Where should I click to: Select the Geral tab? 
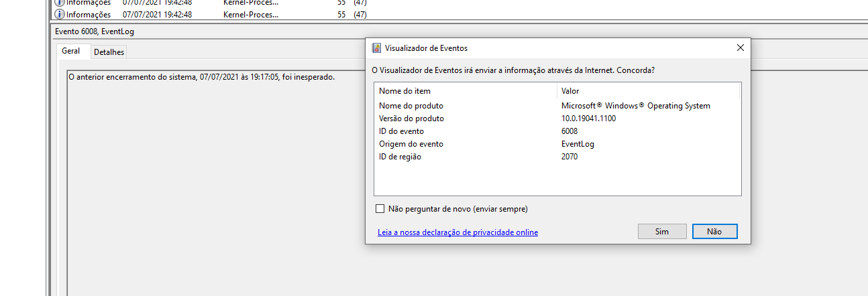click(x=71, y=51)
